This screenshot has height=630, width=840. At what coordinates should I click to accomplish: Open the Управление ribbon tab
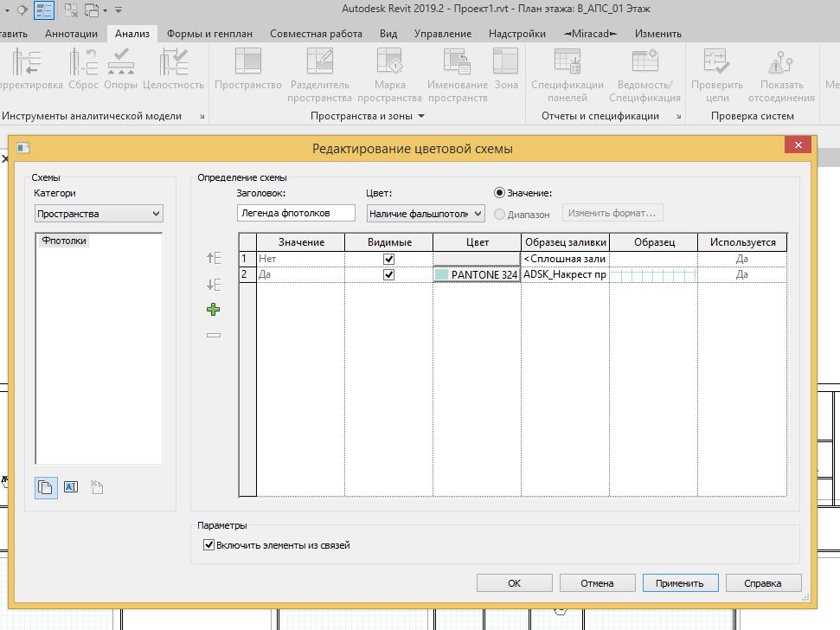click(443, 33)
